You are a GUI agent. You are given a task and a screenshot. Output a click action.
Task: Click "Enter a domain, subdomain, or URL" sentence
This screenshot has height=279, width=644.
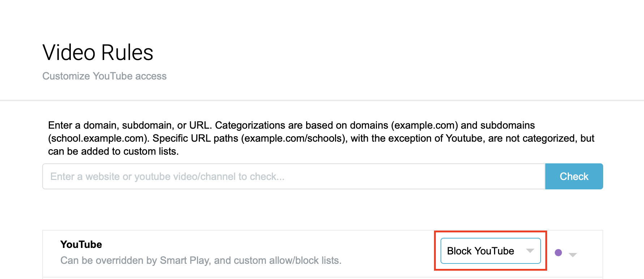coord(130,125)
